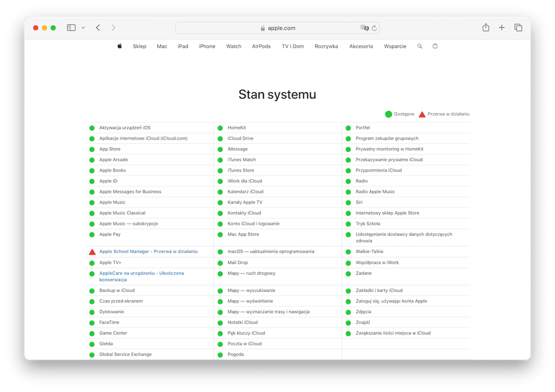The height and width of the screenshot is (392, 555).
Task: Open AppleCare na urządzeniu - Ukończona konserwacja link
Action: (x=141, y=277)
